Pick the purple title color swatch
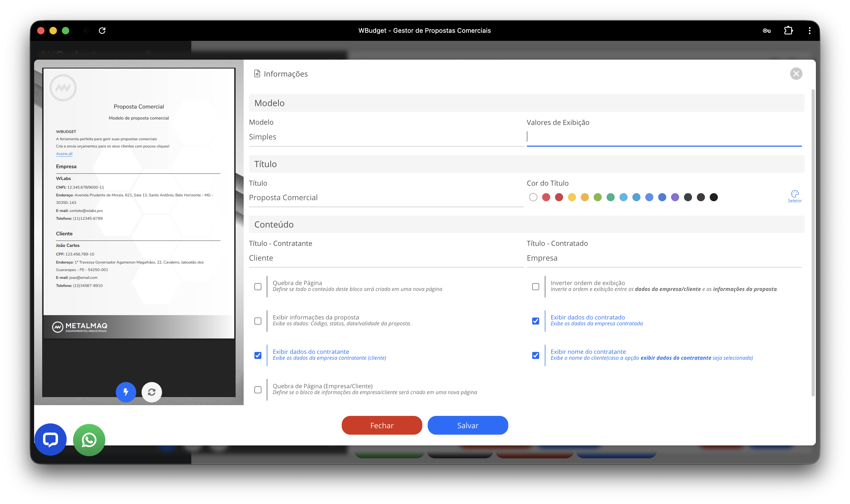Screen dimensions: 850x504 point(675,197)
